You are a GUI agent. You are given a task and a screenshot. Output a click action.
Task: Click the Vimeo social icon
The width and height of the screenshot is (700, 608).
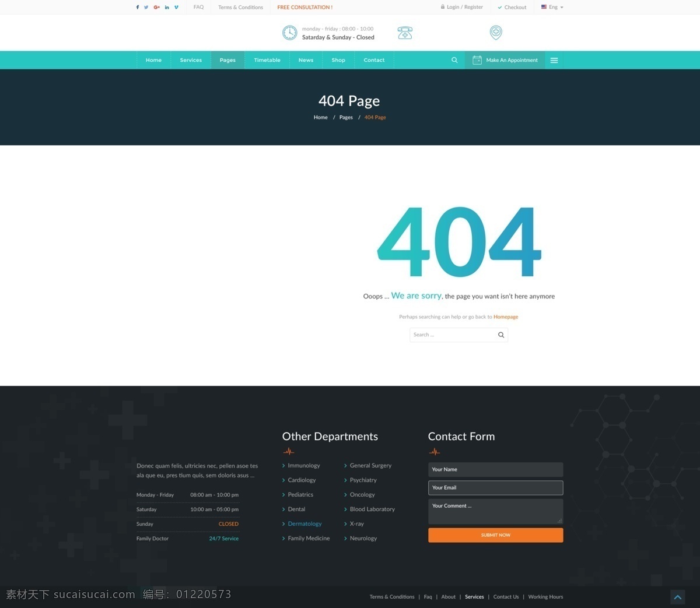point(176,8)
